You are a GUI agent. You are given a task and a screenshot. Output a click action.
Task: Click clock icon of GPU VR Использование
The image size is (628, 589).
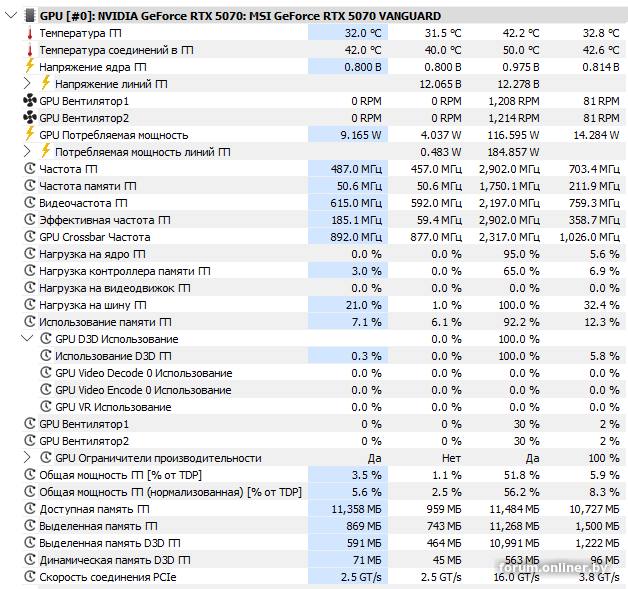(46, 407)
